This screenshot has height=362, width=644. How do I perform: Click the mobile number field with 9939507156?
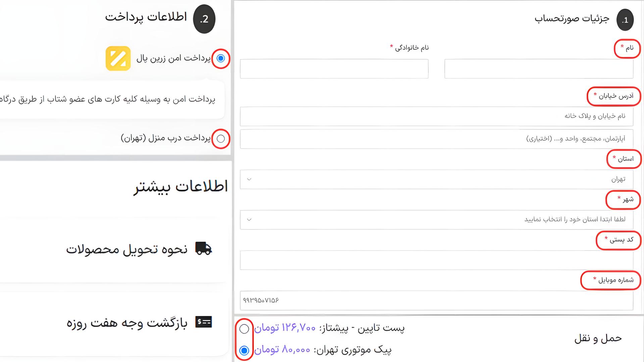pyautogui.click(x=437, y=300)
